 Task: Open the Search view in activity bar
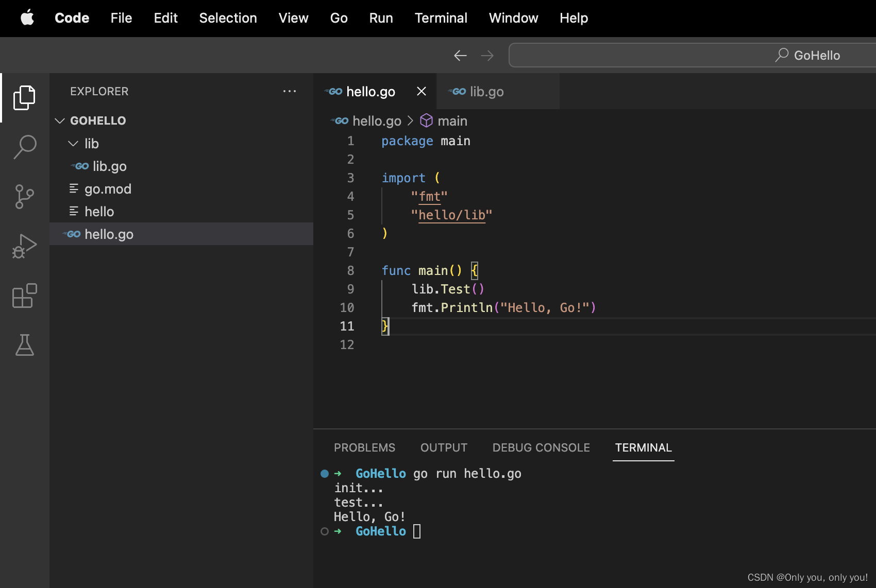tap(24, 147)
